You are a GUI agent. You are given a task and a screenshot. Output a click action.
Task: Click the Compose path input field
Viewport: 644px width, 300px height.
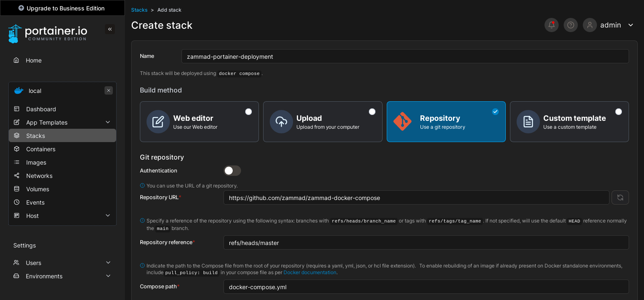426,287
